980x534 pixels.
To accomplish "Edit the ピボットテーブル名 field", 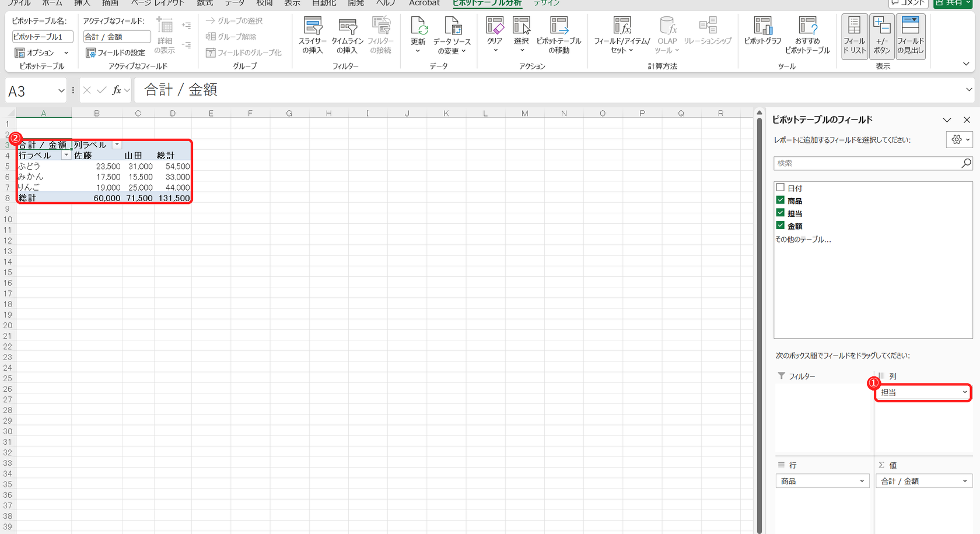I will tap(43, 36).
